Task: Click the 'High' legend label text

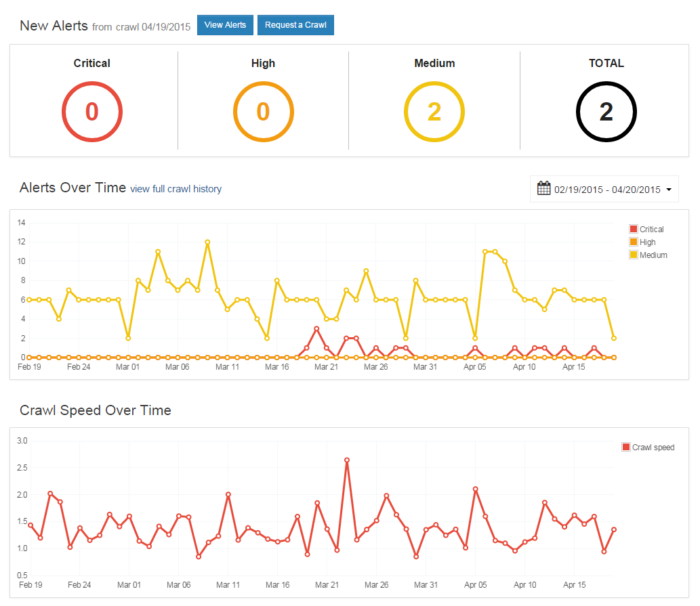Action: click(647, 242)
